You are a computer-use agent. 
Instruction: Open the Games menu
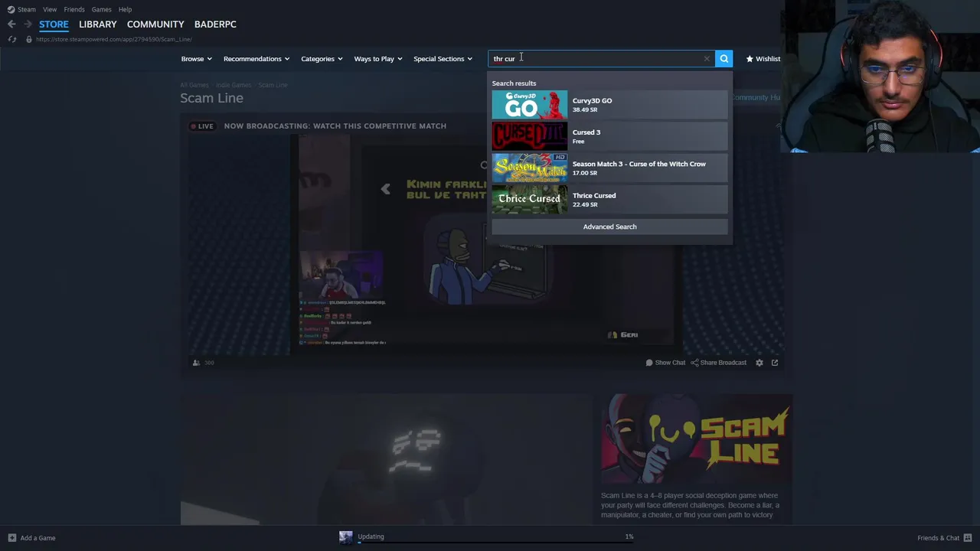click(x=101, y=9)
